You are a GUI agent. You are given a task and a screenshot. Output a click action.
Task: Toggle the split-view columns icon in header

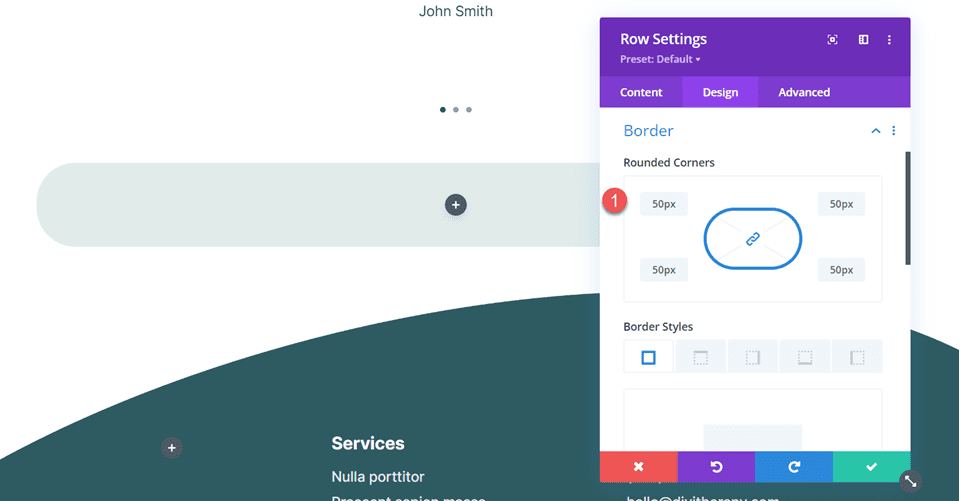pos(863,40)
